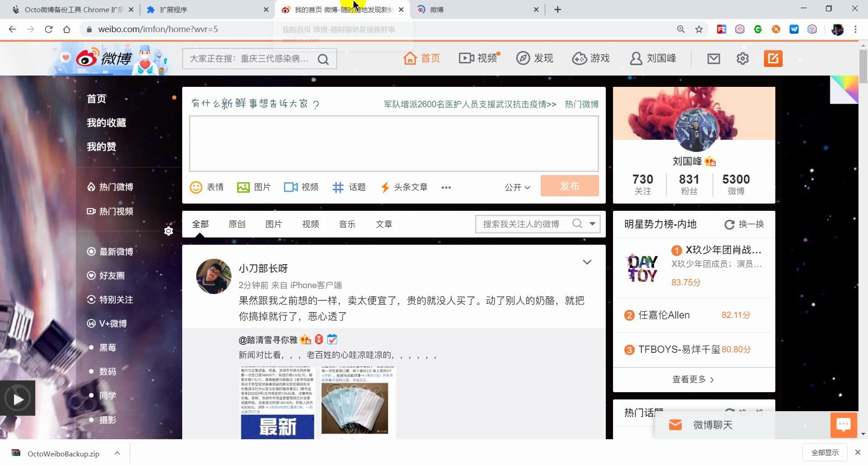868x465 pixels.
Task: Open the settings gear in the top bar
Action: [x=742, y=58]
